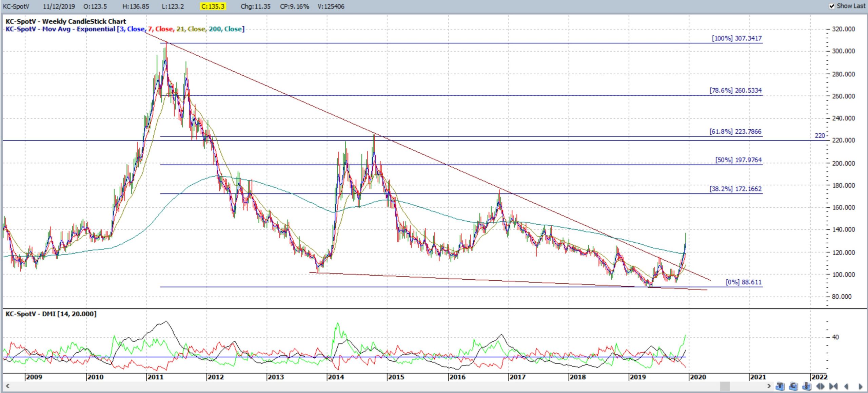Image resolution: width=868 pixels, height=393 pixels.
Task: Click the 2022 marker on time axis
Action: pyautogui.click(x=819, y=377)
